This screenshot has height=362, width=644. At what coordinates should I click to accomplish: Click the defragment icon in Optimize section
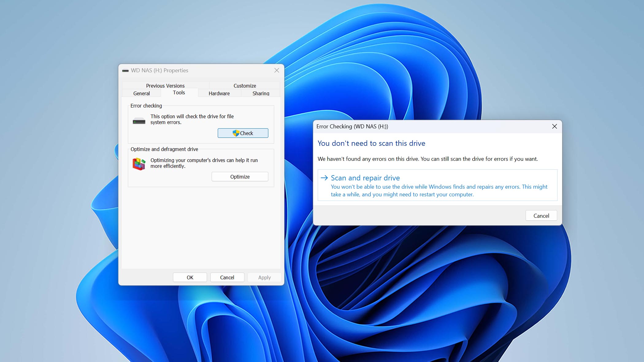tap(139, 164)
